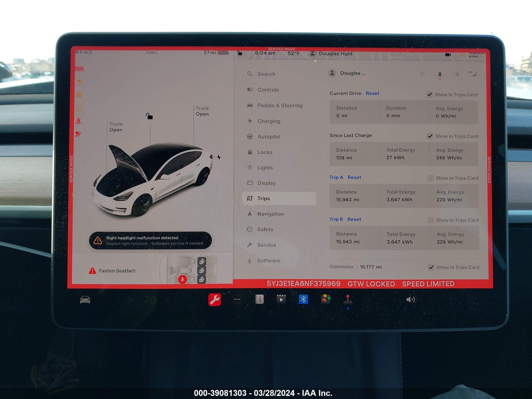Tap the Bluetooth status icon in header
This screenshot has height=399, width=532.
(457, 74)
